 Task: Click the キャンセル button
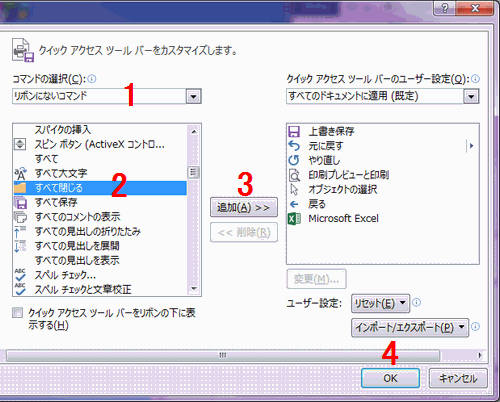[x=458, y=378]
